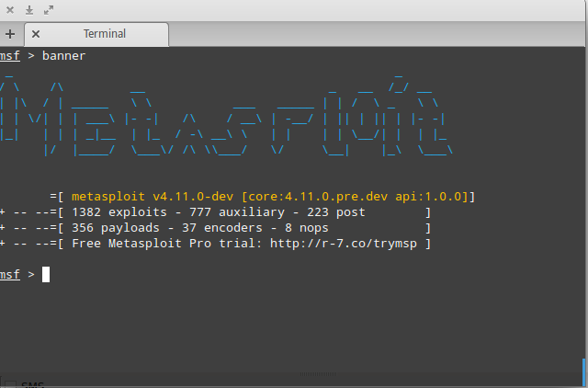Click the typed 'banner' command text
Image resolution: width=588 pixels, height=388 pixels.
click(x=63, y=56)
